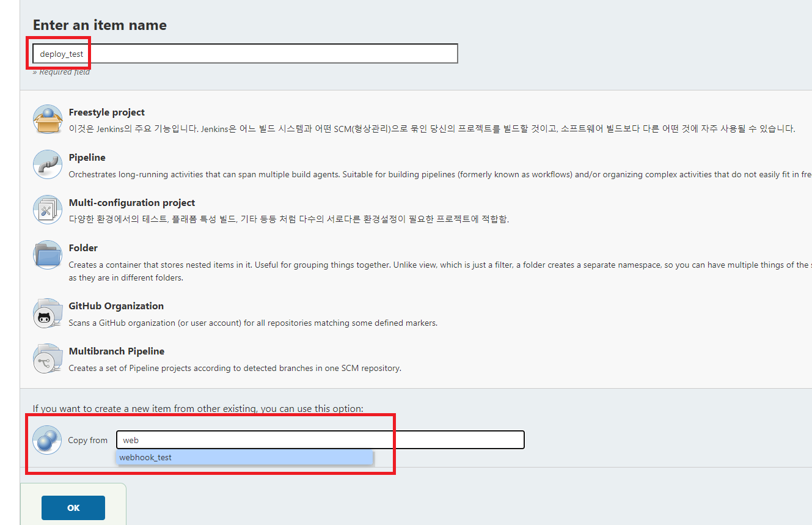Image resolution: width=812 pixels, height=525 pixels.
Task: Click the Enter an item name heading
Action: (x=100, y=25)
